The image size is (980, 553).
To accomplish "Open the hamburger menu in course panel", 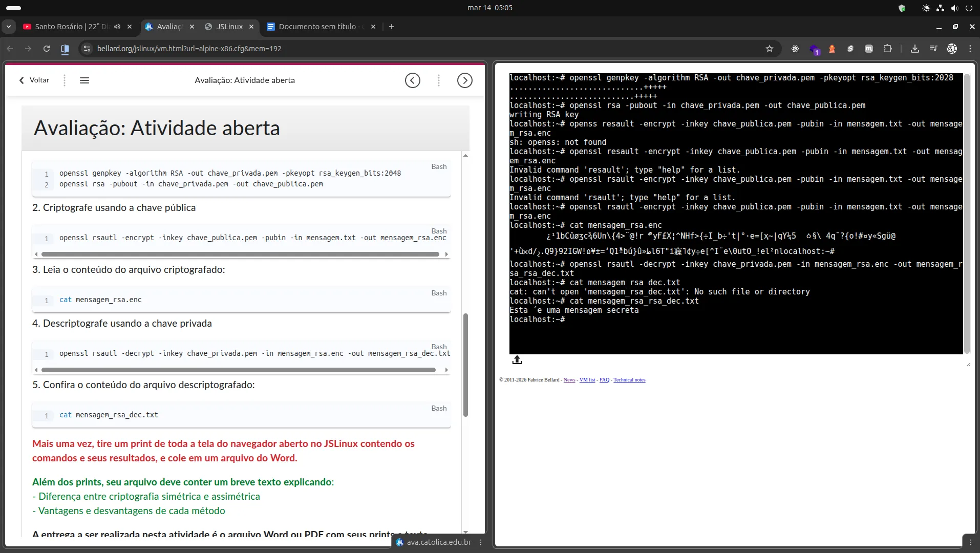I will 84,80.
